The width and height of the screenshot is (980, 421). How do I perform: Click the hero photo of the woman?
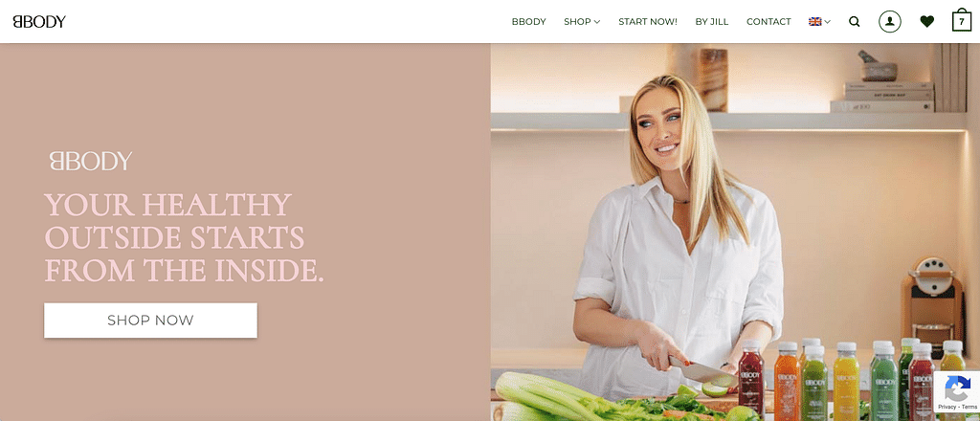click(735, 232)
